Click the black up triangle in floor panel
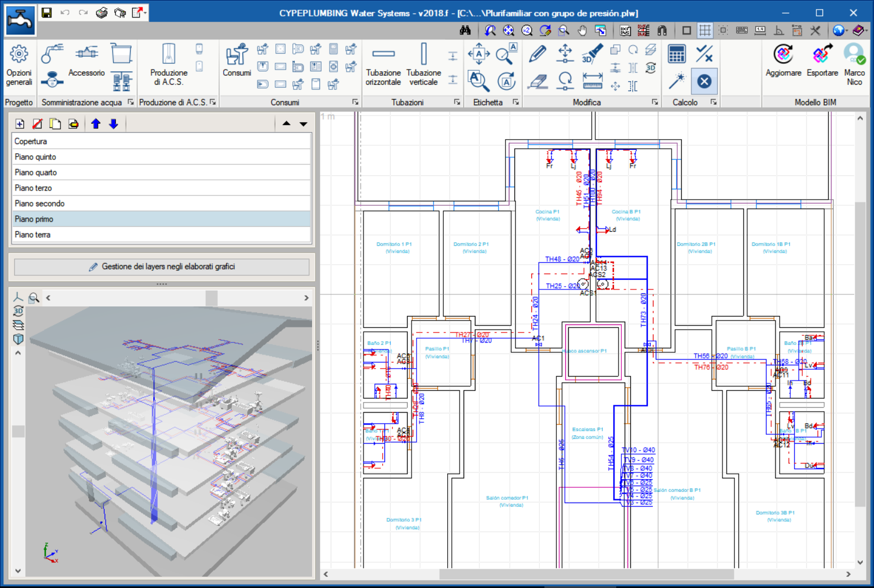Viewport: 874px width, 588px height. [287, 124]
